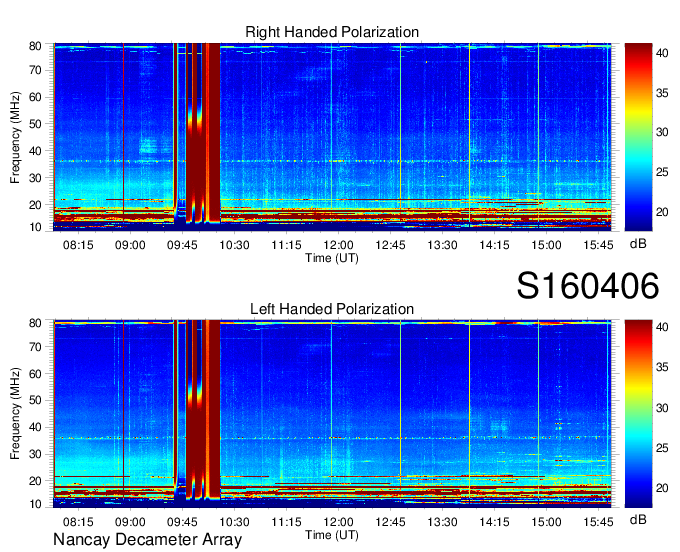Click the "15:45" tick under Right Handed plot

(x=598, y=245)
